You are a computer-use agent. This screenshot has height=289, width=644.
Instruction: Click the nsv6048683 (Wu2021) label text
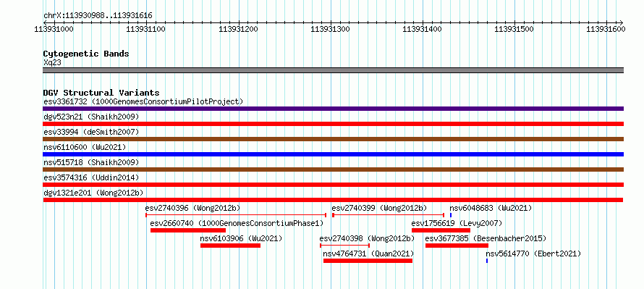pos(491,208)
